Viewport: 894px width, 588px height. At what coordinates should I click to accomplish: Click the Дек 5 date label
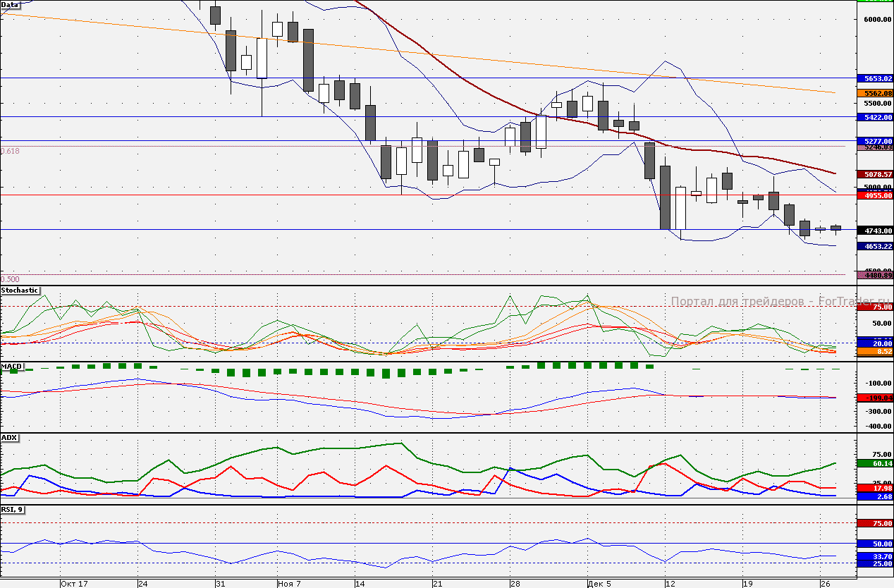pyautogui.click(x=599, y=584)
